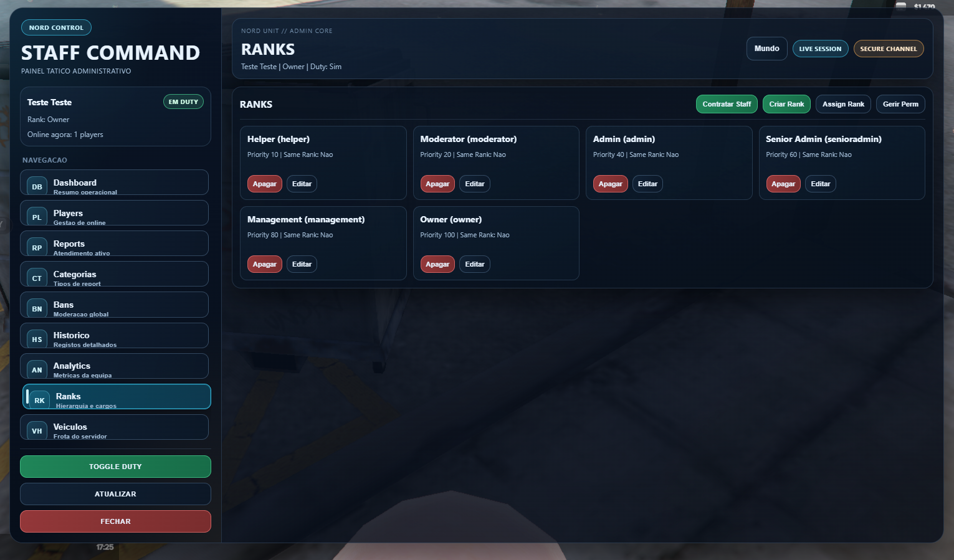Click the Gerir Perm button
Viewport: 954px width, 560px height.
(x=900, y=104)
